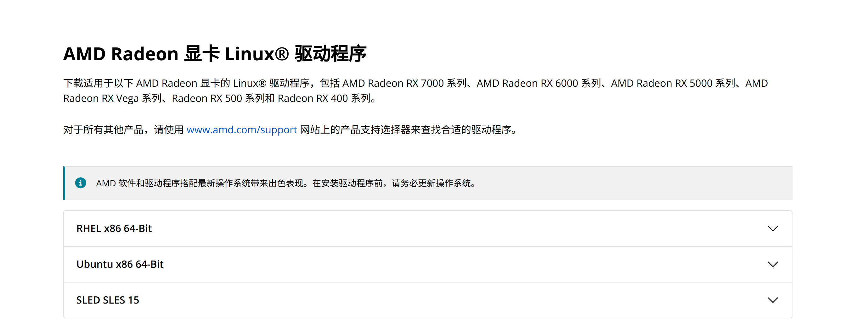Click the notice text about 更新操作系统

(286, 183)
